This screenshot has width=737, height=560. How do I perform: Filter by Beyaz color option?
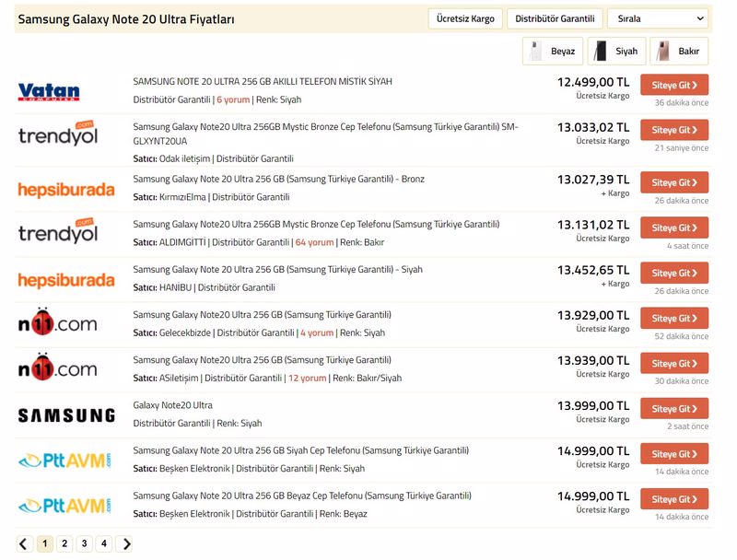[x=553, y=52]
